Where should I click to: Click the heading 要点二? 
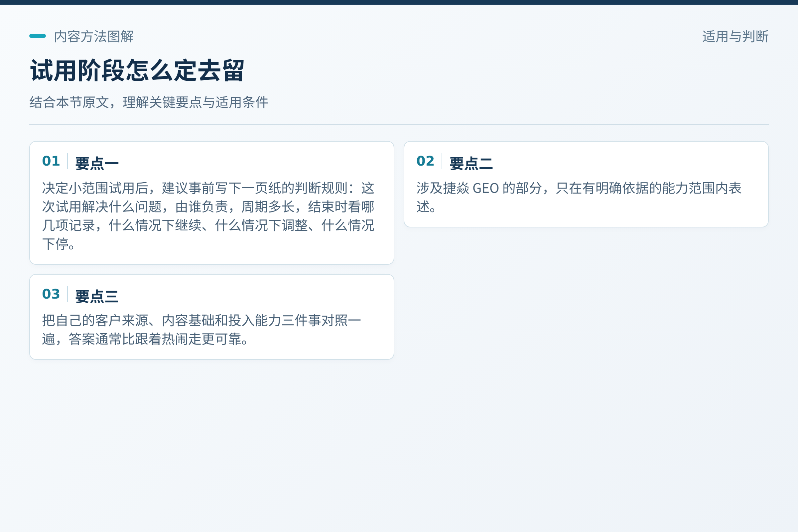coord(471,164)
